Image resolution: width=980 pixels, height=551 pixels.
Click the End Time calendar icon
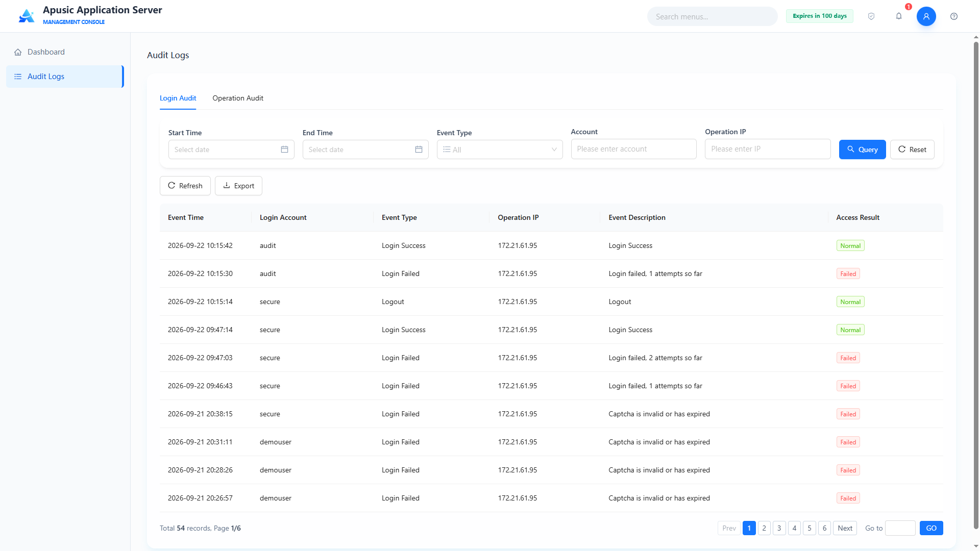(419, 149)
